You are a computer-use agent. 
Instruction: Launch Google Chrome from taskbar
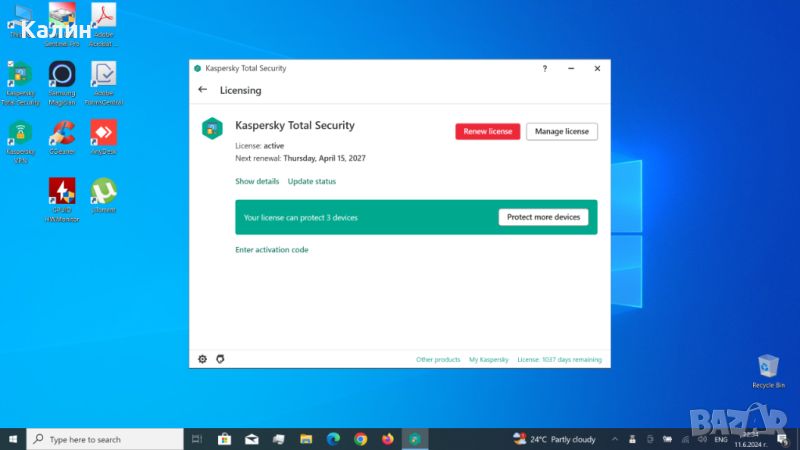point(361,439)
